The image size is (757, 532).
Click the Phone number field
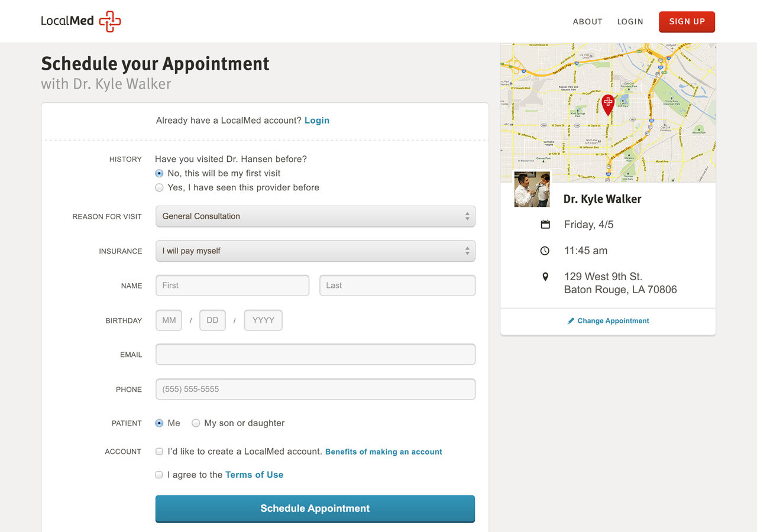[315, 389]
